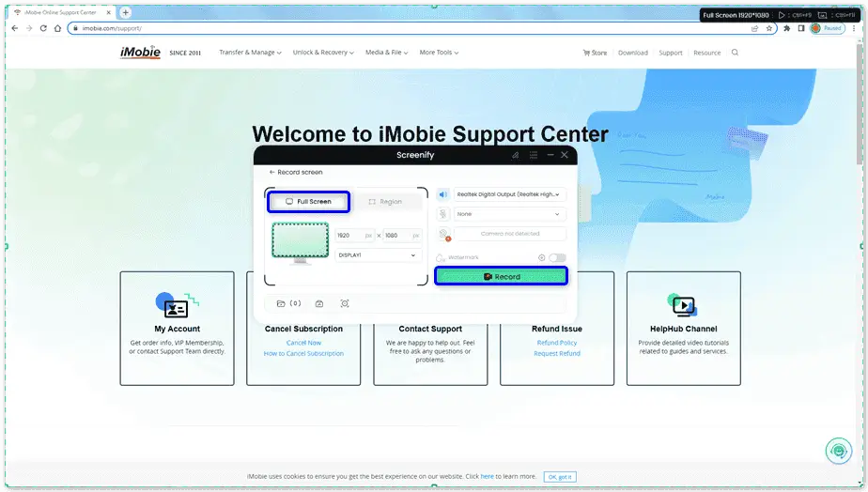Open a new browser tab

coord(126,12)
